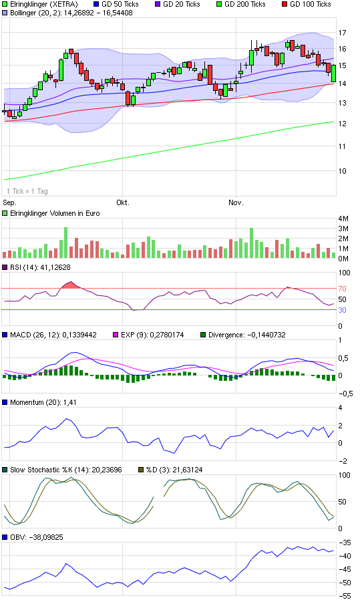
Task: Click the tallest green volume bar in September
Action: pos(65,243)
